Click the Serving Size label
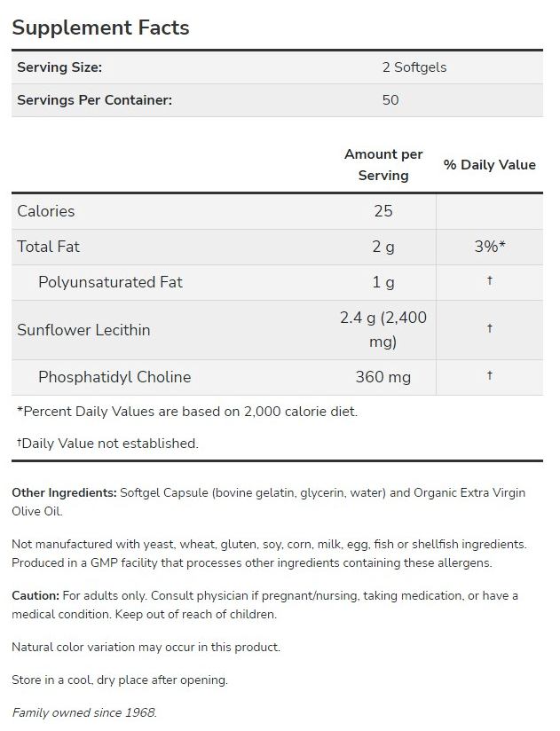The width and height of the screenshot is (560, 731). point(59,67)
